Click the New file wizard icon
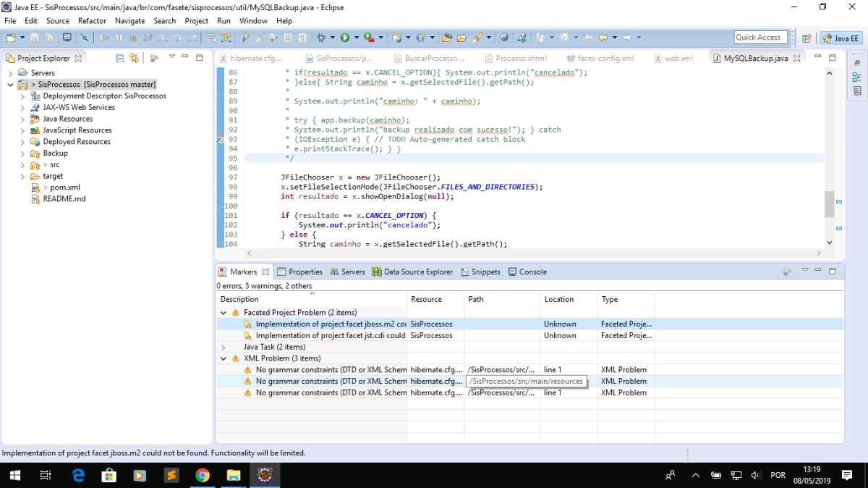868x488 pixels. (x=11, y=38)
